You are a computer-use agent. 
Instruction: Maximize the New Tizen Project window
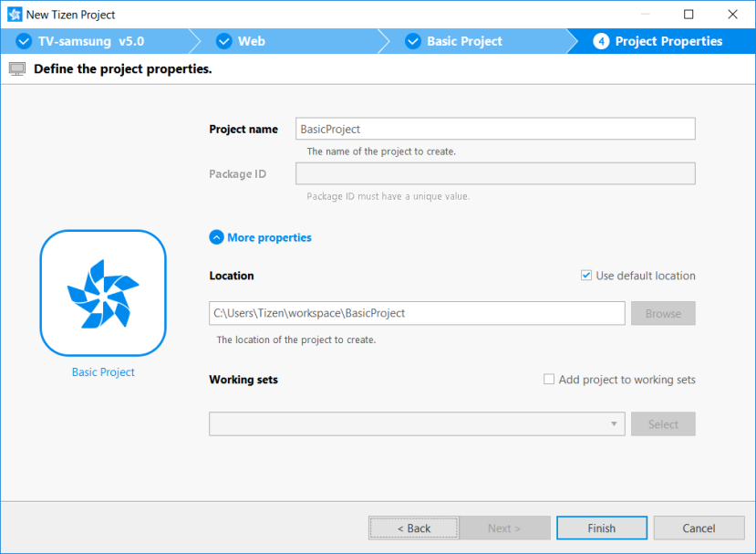click(x=689, y=15)
